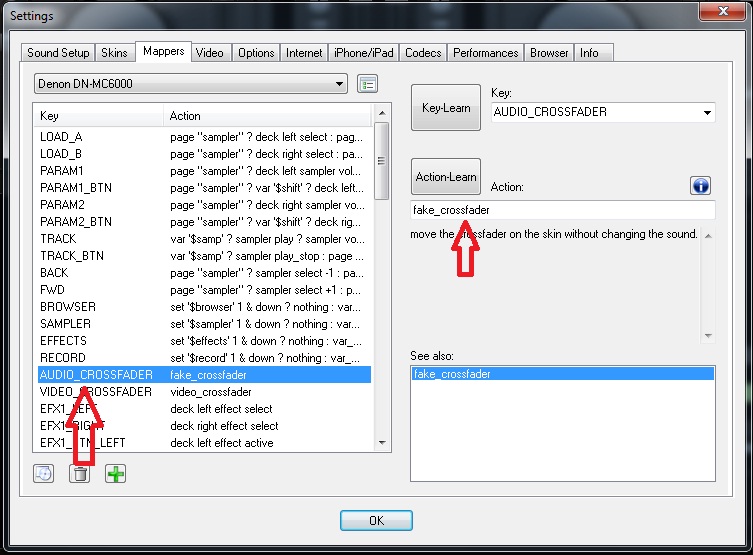The height and width of the screenshot is (555, 753).
Task: Open the mapper list icon beside the device dropdown
Action: [x=367, y=84]
